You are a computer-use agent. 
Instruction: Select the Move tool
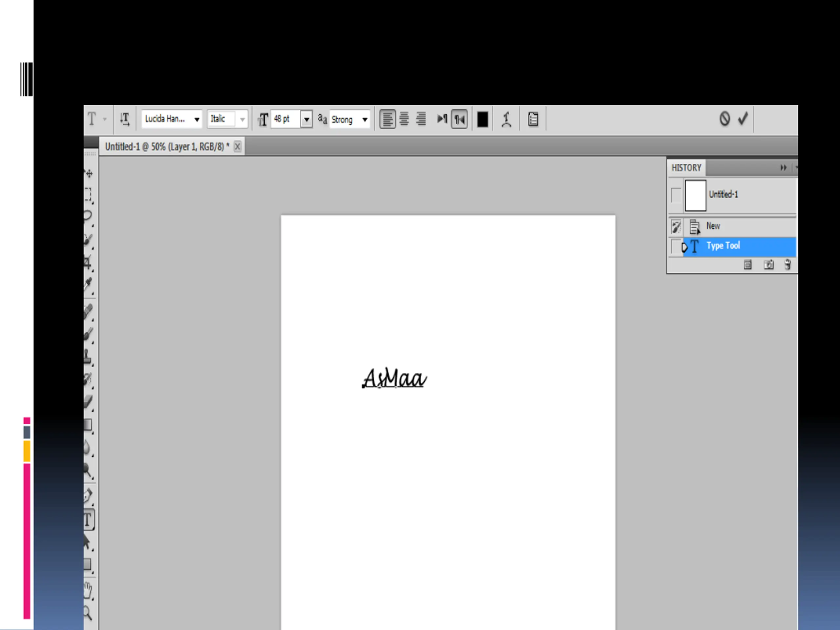[x=89, y=174]
